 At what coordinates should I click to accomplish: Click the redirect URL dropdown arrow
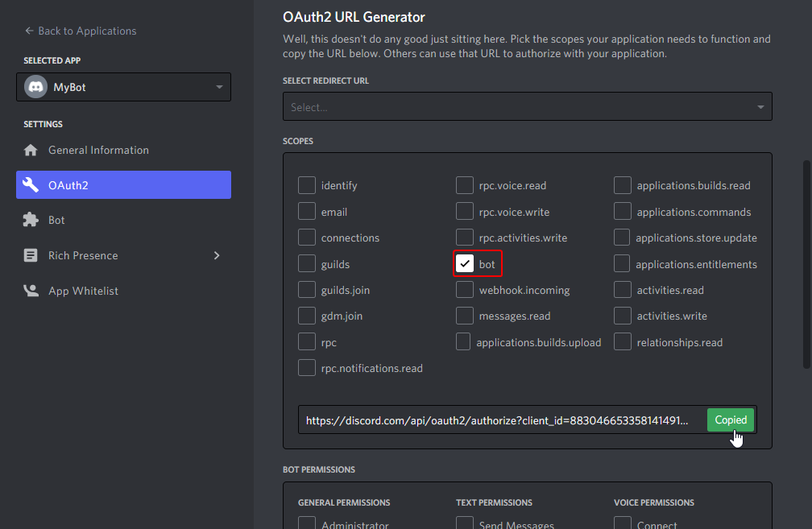760,107
